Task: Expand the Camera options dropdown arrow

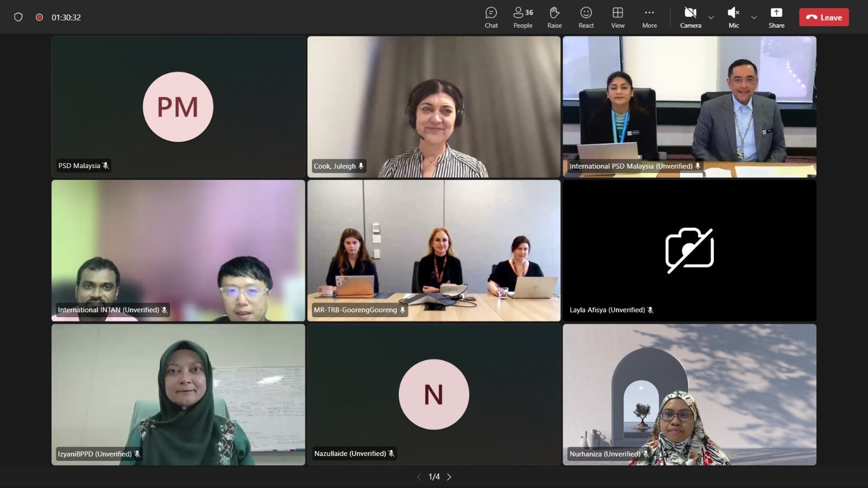Action: tap(711, 17)
